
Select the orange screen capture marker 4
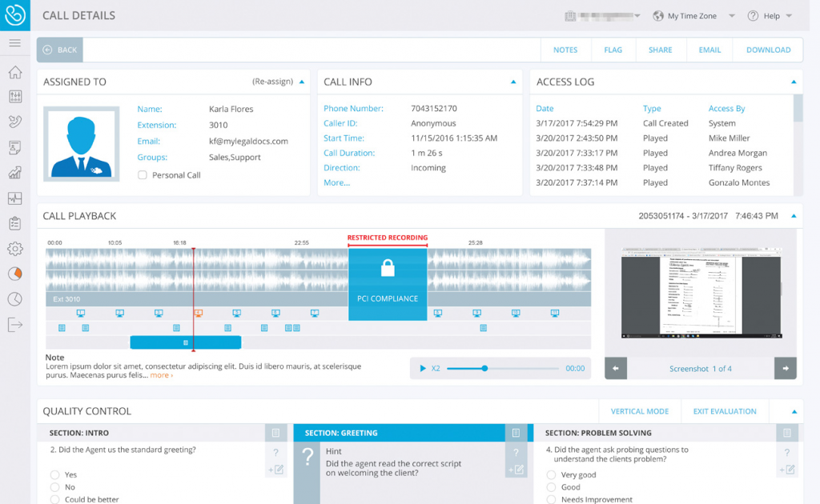pyautogui.click(x=198, y=313)
